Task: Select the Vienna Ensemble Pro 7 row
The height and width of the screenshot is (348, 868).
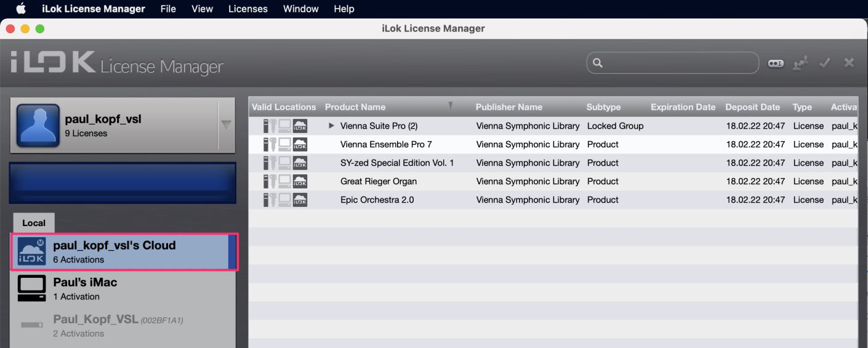Action: coord(553,144)
